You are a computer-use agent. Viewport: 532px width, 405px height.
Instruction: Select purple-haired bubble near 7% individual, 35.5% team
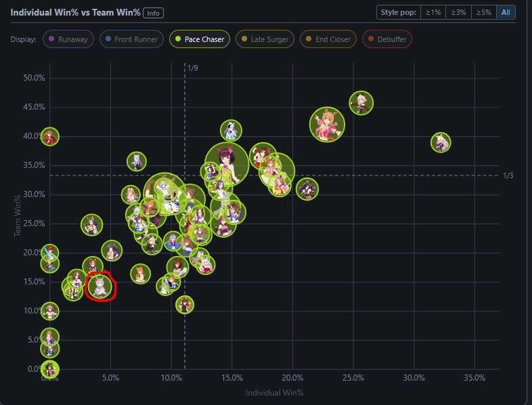(x=137, y=161)
